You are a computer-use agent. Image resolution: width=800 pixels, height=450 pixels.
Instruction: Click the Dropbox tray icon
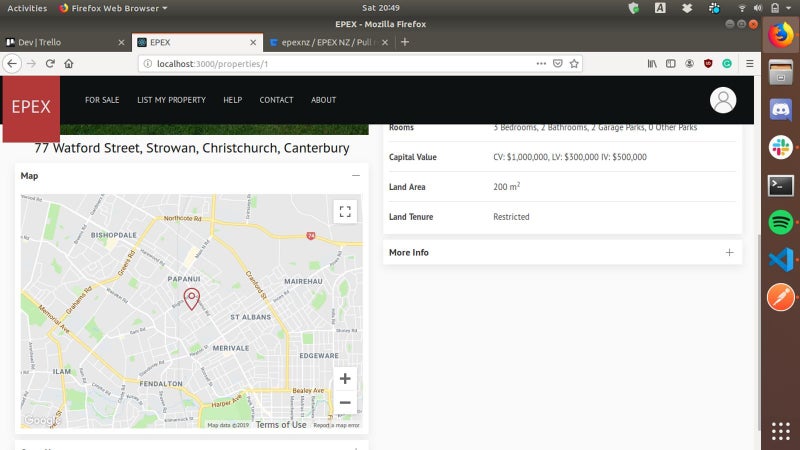click(x=687, y=8)
